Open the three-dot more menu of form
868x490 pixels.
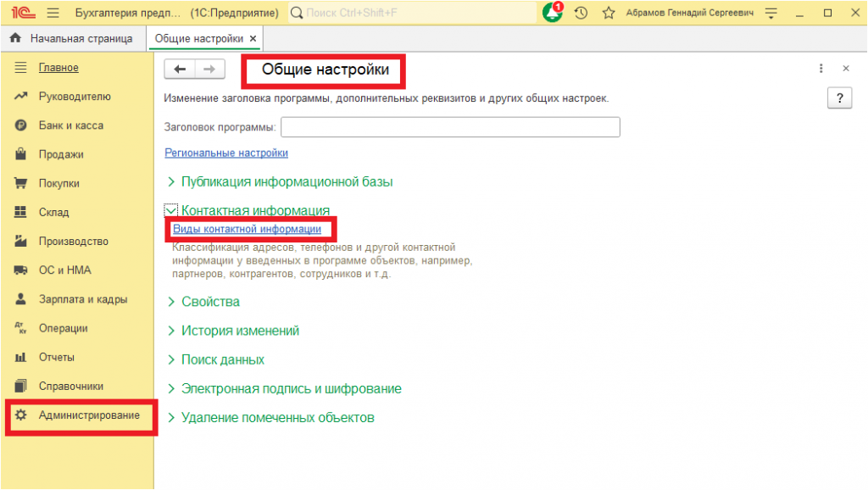click(821, 68)
